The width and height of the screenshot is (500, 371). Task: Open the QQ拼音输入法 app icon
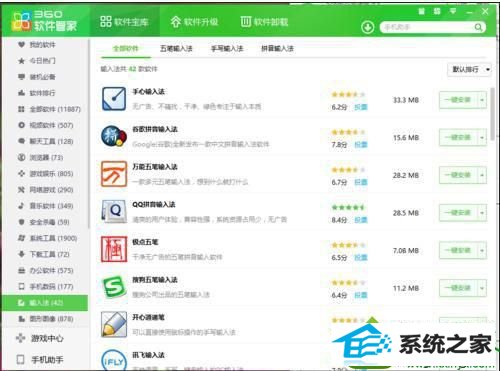click(114, 212)
